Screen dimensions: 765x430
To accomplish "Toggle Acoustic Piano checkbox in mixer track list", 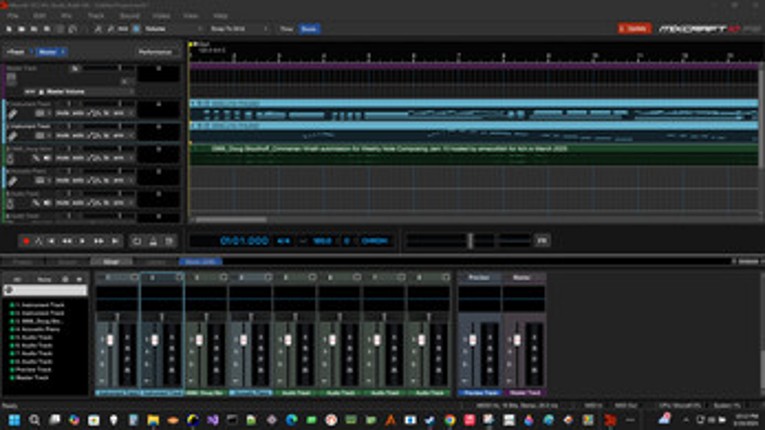I will [11, 327].
